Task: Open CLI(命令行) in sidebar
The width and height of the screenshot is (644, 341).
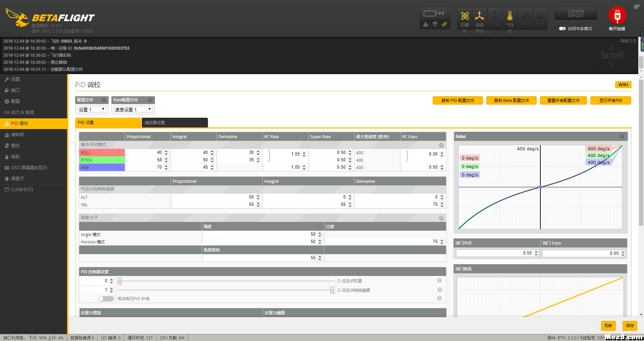Action: click(34, 189)
